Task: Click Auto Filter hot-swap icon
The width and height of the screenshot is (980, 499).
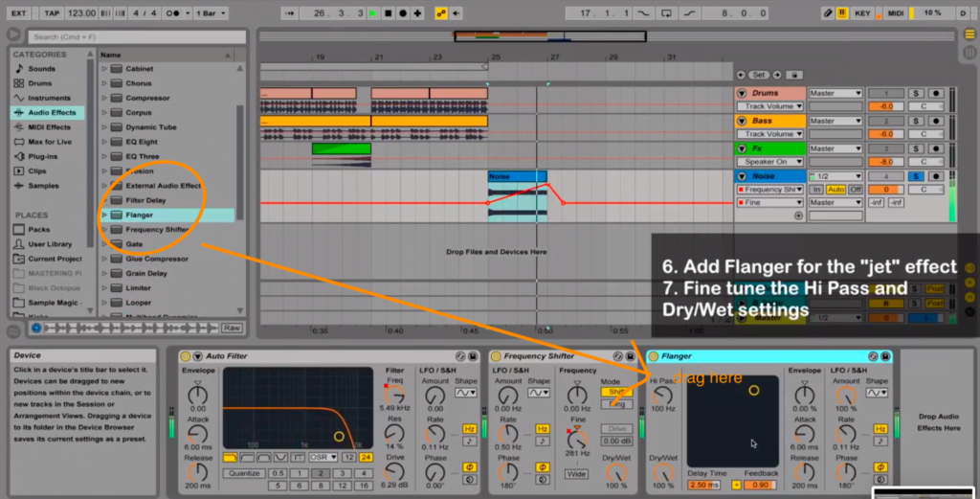Action: [x=460, y=356]
